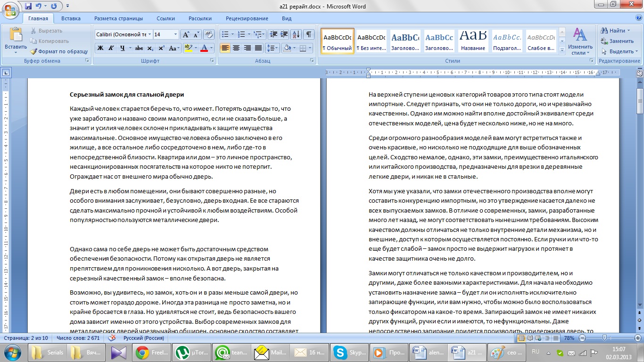Redo the last action

click(53, 6)
